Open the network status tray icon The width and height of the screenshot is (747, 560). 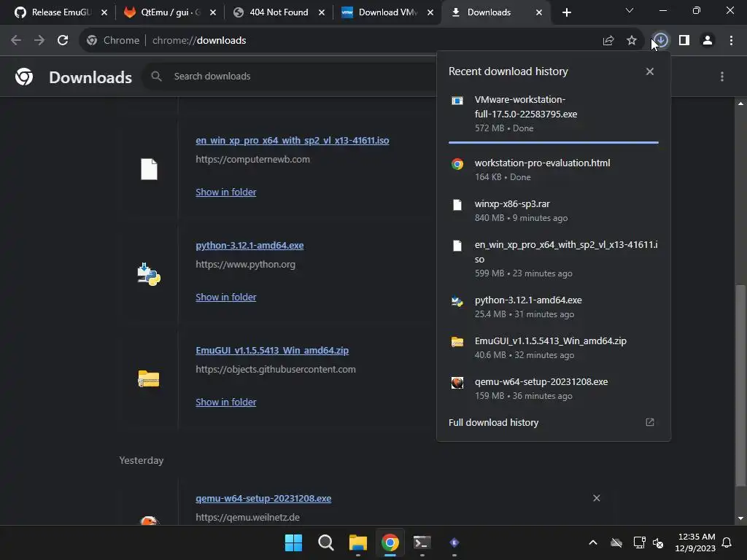[x=639, y=542]
